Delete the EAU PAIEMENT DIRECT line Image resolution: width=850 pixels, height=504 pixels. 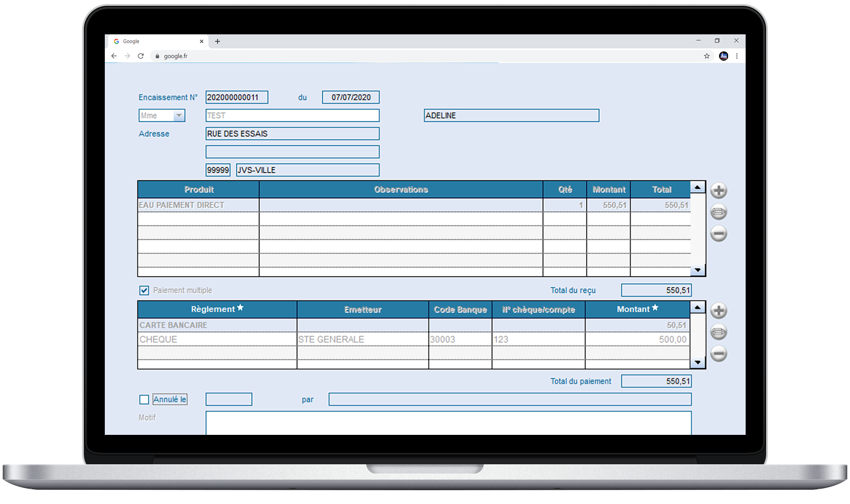click(x=718, y=233)
